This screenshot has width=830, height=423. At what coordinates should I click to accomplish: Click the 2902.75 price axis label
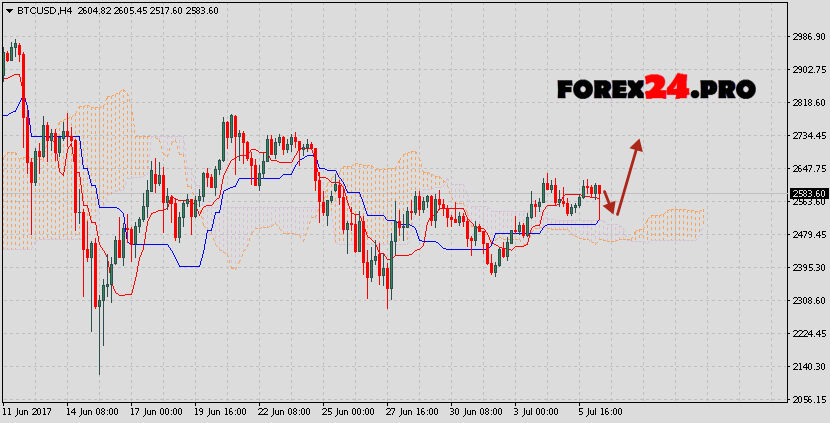coord(807,70)
